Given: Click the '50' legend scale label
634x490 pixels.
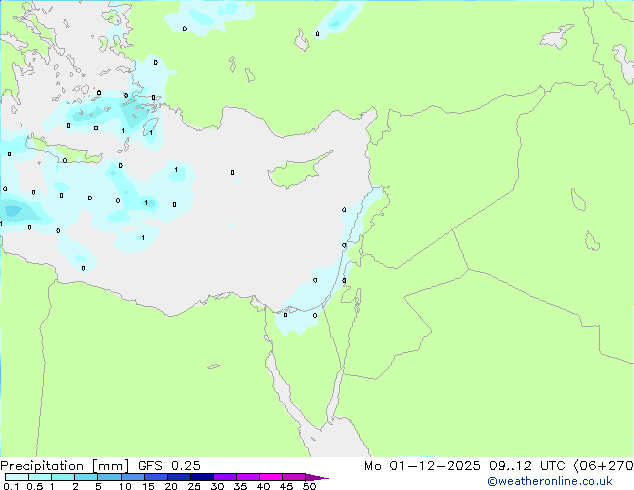Looking at the screenshot, I should point(309,486).
